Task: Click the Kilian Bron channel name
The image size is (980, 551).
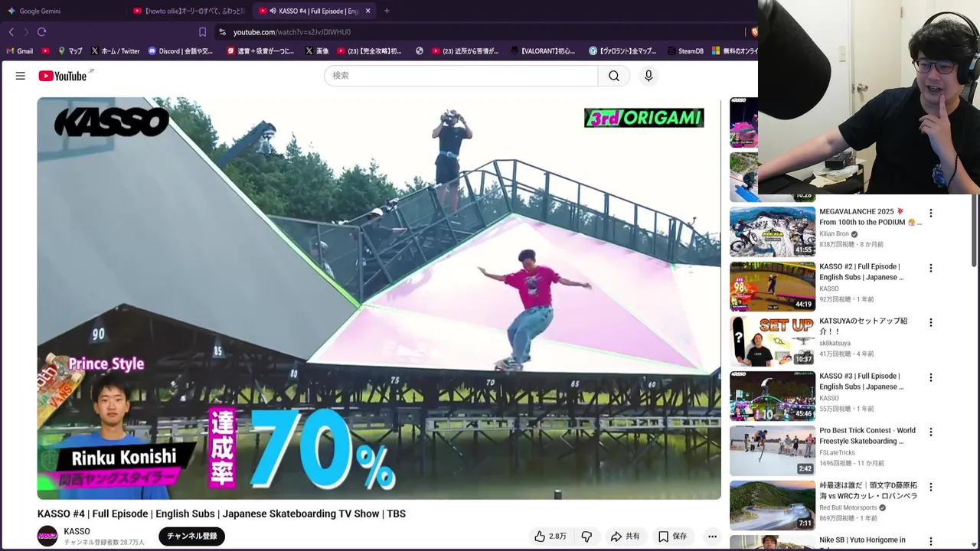Action: point(834,234)
